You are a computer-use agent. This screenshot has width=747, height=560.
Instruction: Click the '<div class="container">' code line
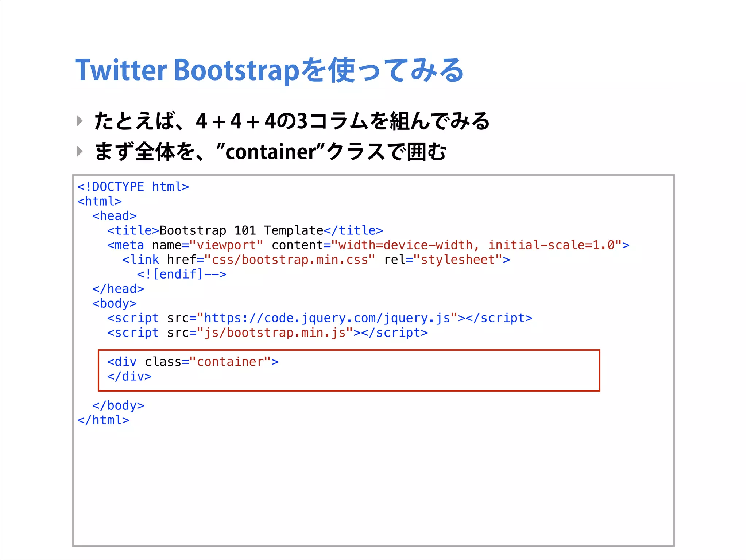click(x=193, y=362)
